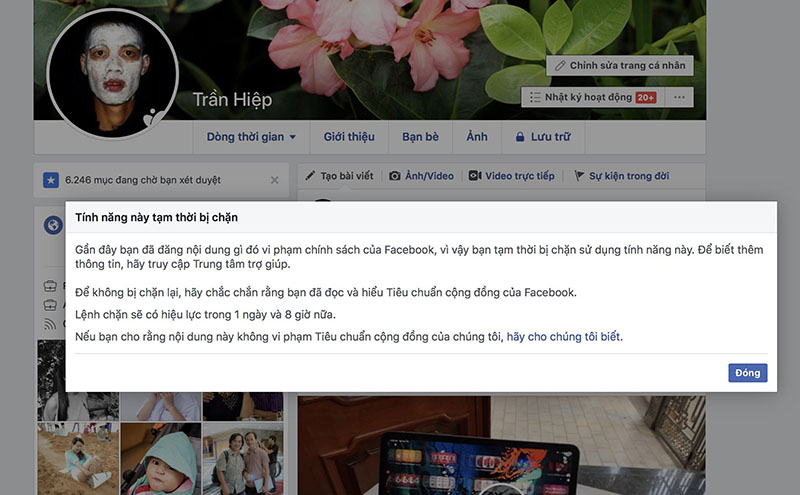The height and width of the screenshot is (495, 800).
Task: Click the dialog title 'Tính năng này tạm thời bị chặn'
Action: click(157, 217)
